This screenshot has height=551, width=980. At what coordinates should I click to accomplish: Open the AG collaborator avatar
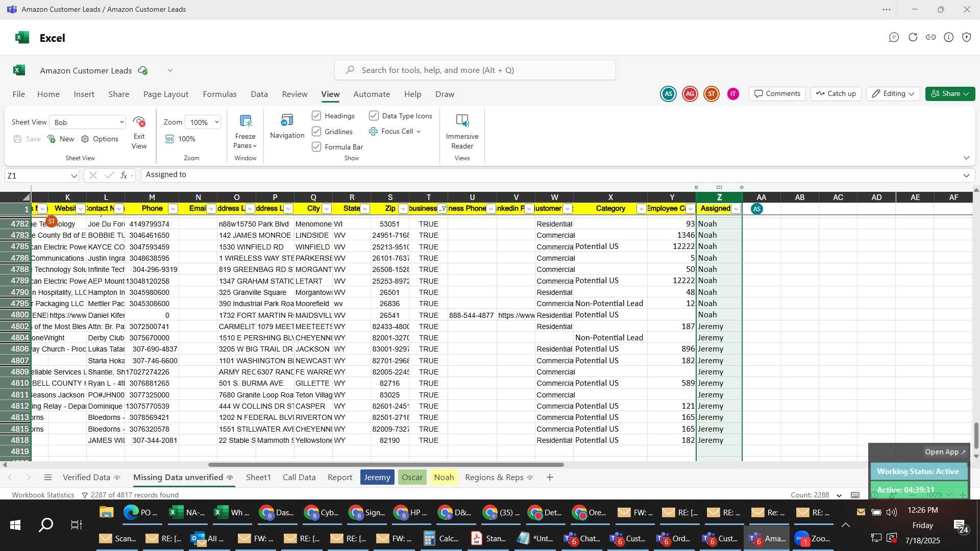pos(690,94)
